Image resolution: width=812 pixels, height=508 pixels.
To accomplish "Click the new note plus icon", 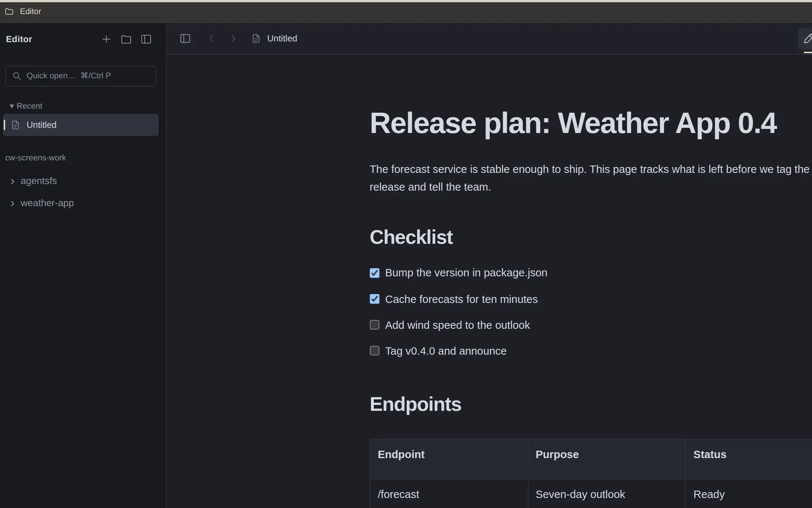I will click(x=106, y=39).
